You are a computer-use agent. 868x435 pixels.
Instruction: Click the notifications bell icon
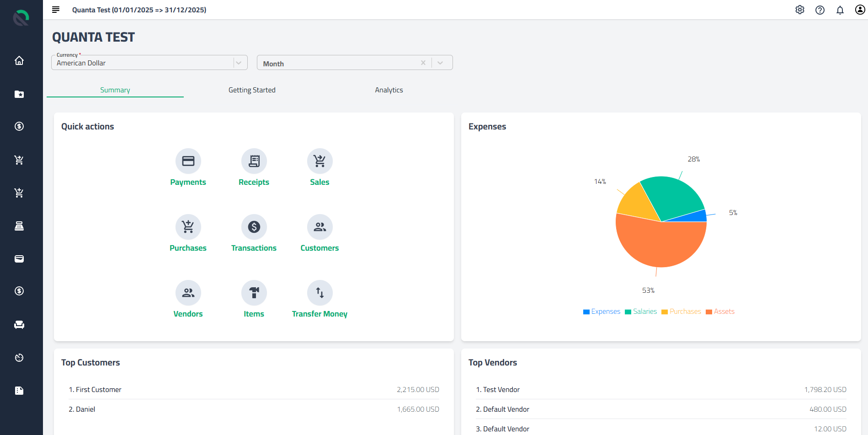[840, 10]
